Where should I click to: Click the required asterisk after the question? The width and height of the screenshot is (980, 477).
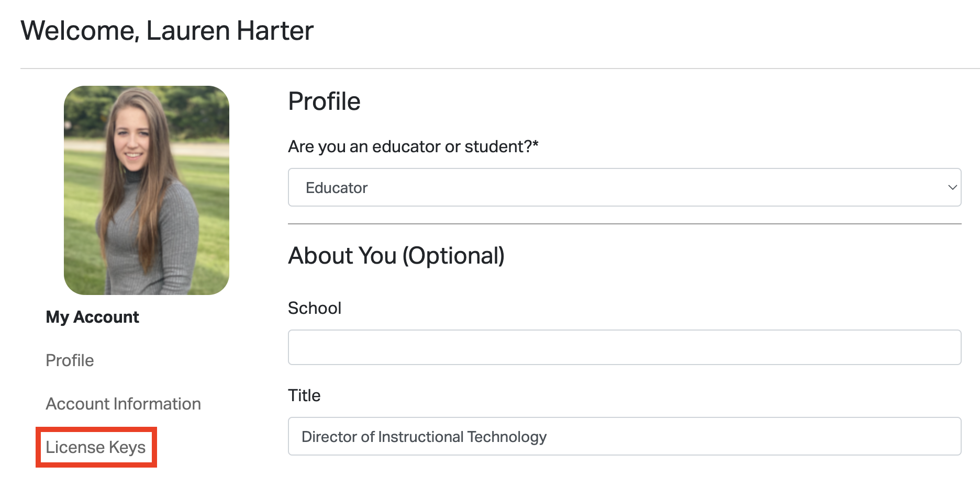tap(536, 144)
